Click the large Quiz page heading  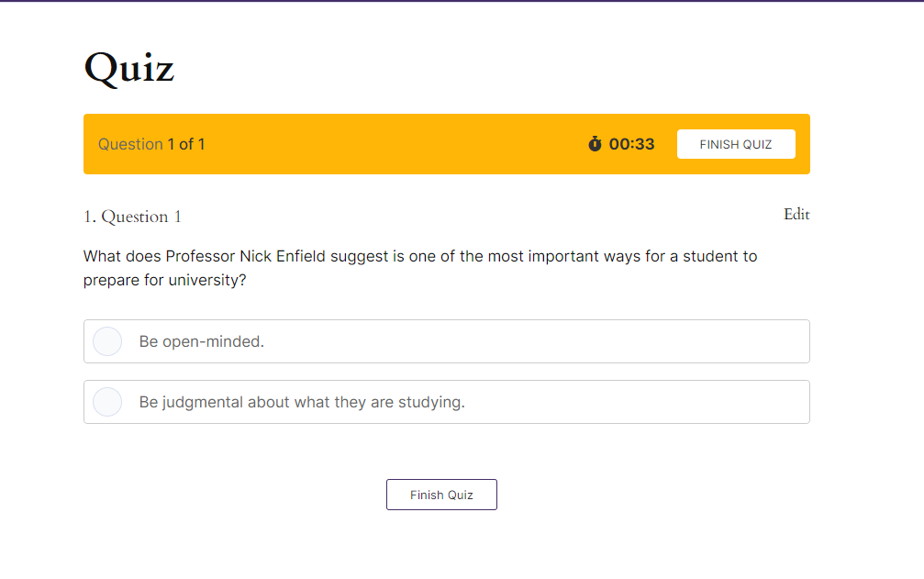[x=129, y=68]
